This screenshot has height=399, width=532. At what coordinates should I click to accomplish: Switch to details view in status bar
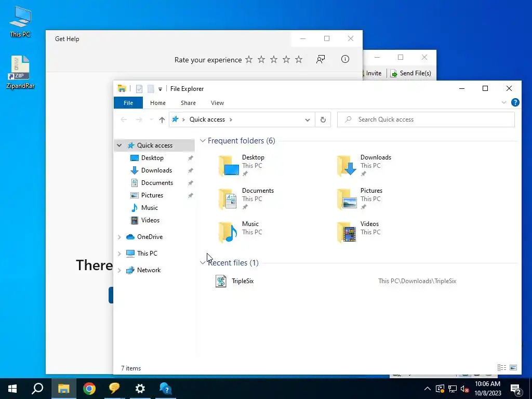pos(502,367)
